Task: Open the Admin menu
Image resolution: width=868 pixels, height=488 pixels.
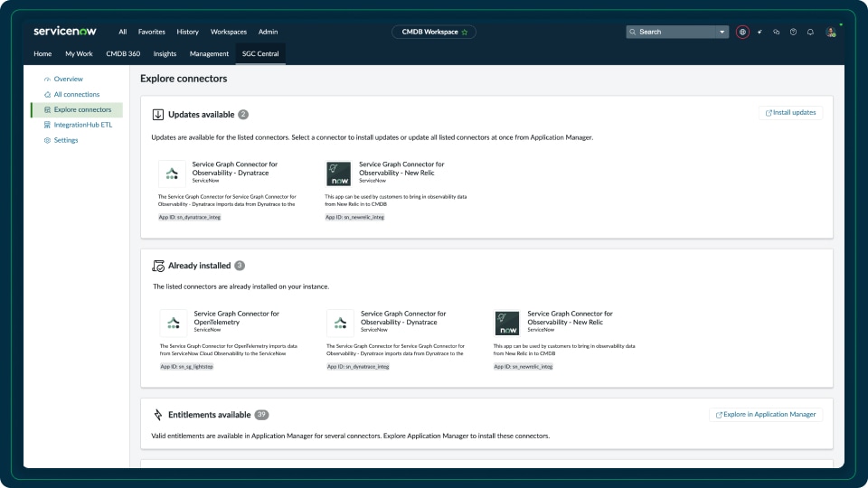Action: [x=268, y=33]
